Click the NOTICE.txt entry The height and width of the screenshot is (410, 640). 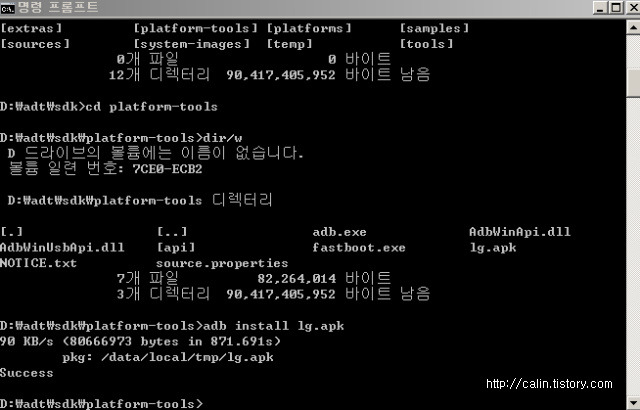pos(38,263)
